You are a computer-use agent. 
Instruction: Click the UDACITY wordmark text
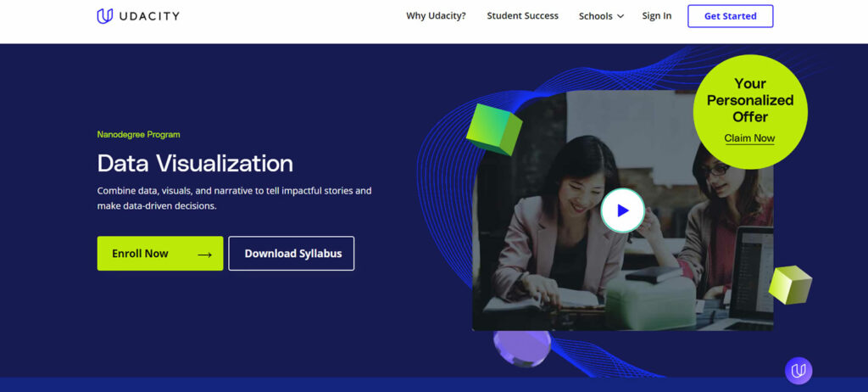[149, 16]
